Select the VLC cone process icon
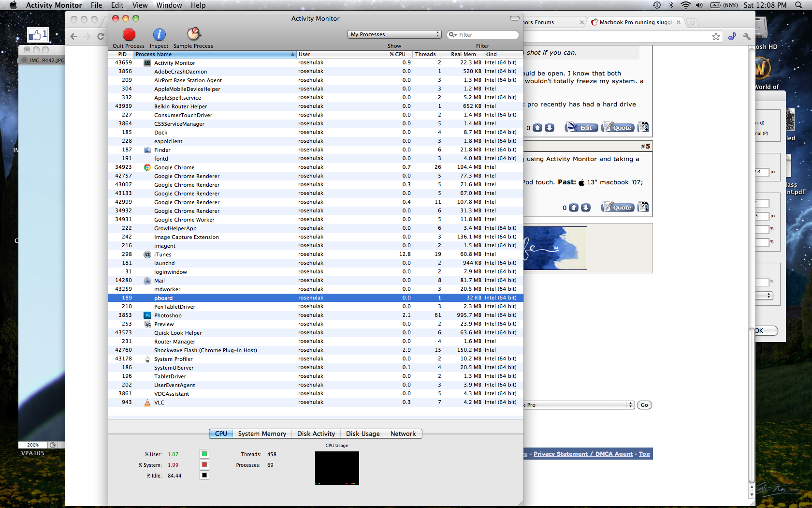Viewport: 812px width, 508px height. [147, 403]
